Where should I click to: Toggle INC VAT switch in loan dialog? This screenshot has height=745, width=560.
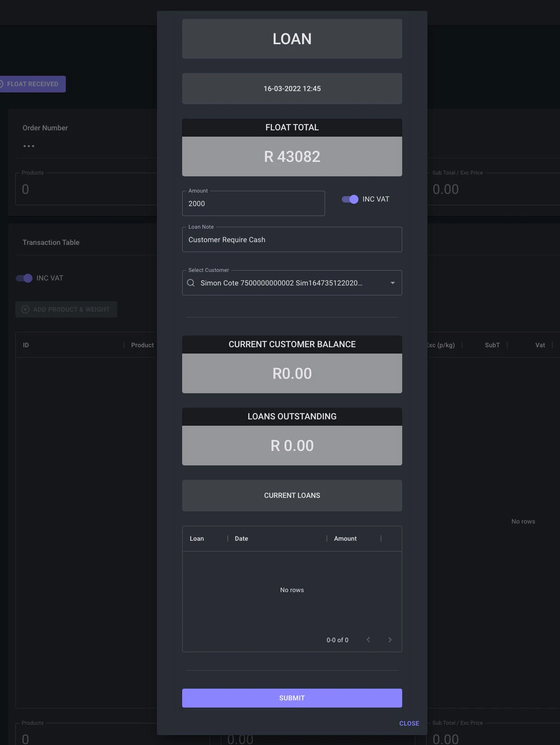350,199
